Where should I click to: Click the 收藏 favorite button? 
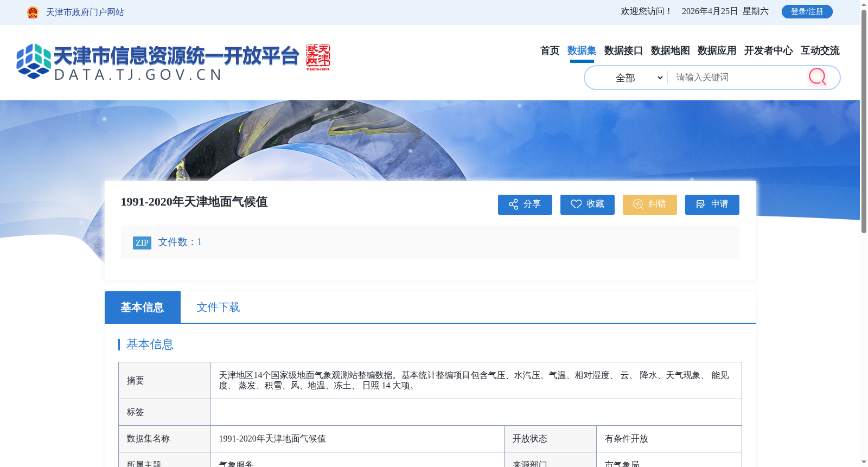tap(588, 204)
